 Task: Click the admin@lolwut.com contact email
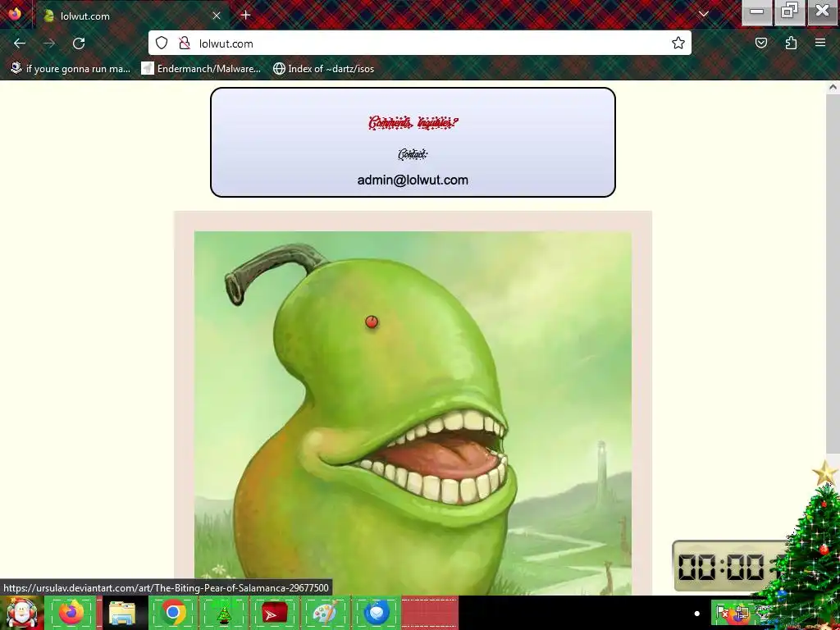pyautogui.click(x=413, y=180)
